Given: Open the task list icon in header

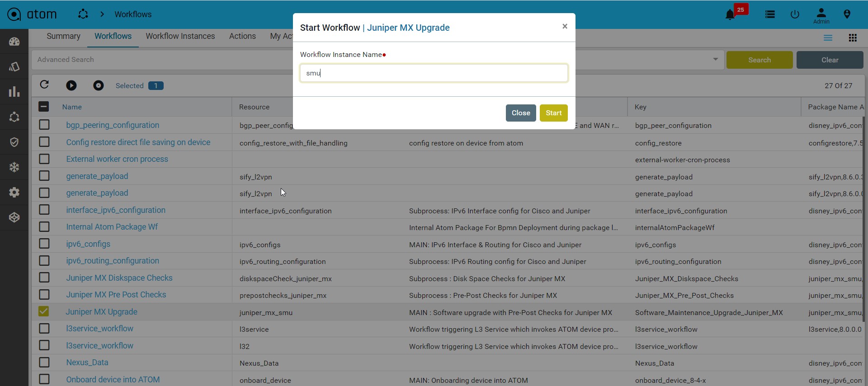Looking at the screenshot, I should pyautogui.click(x=770, y=15).
